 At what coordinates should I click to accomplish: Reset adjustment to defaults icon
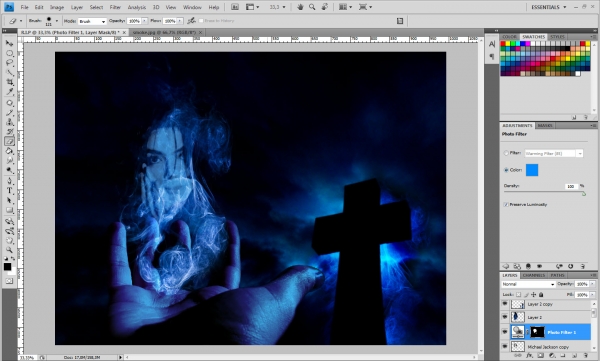tap(571, 266)
